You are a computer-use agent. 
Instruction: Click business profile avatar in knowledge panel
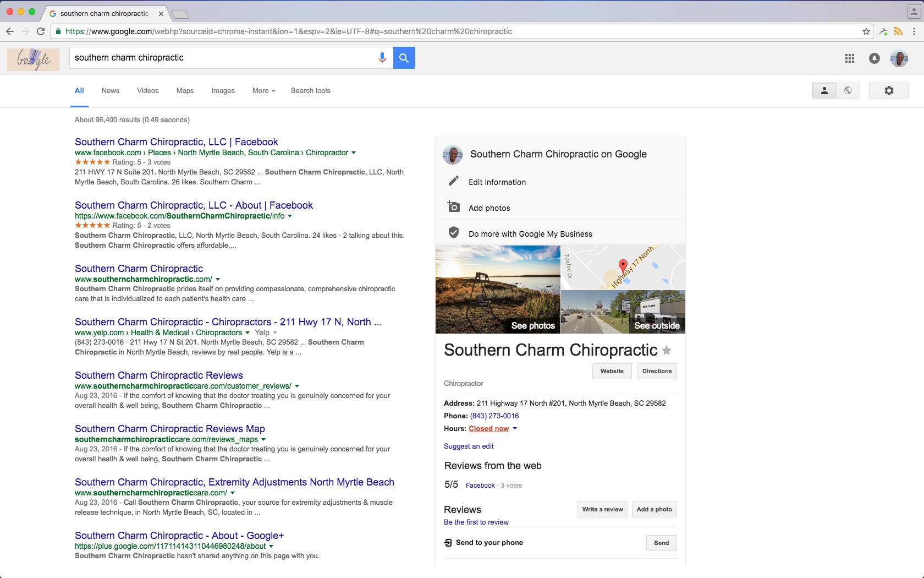(x=453, y=155)
